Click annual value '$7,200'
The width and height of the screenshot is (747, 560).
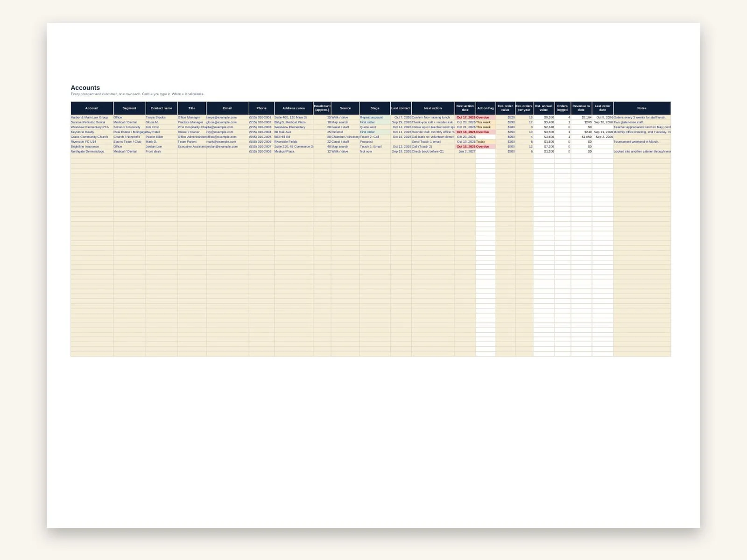[544, 147]
